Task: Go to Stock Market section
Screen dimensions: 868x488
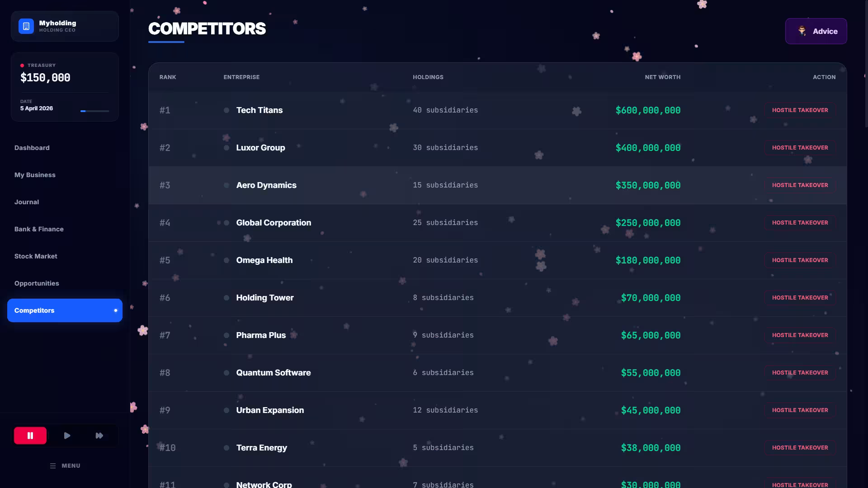Action: (x=36, y=256)
